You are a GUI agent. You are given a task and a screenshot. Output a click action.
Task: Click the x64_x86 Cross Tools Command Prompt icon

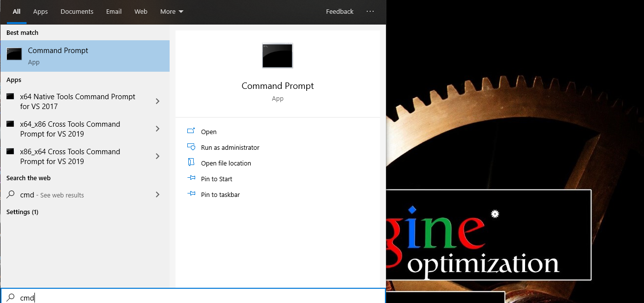pos(10,124)
